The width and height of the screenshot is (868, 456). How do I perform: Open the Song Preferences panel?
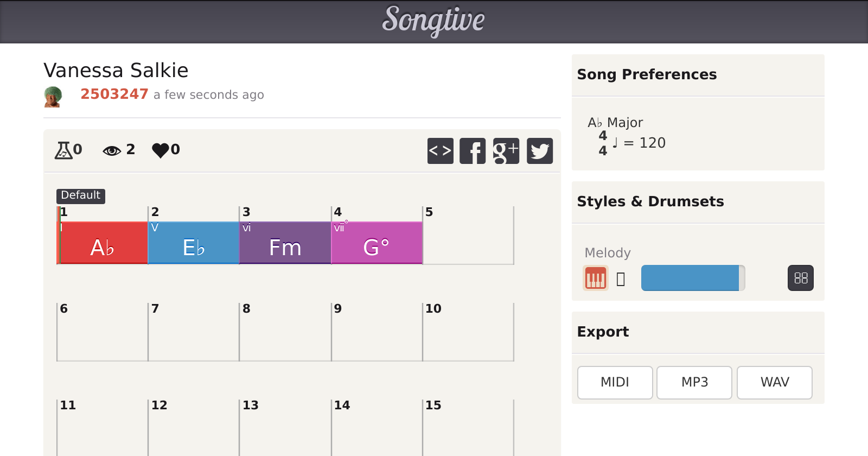click(647, 75)
